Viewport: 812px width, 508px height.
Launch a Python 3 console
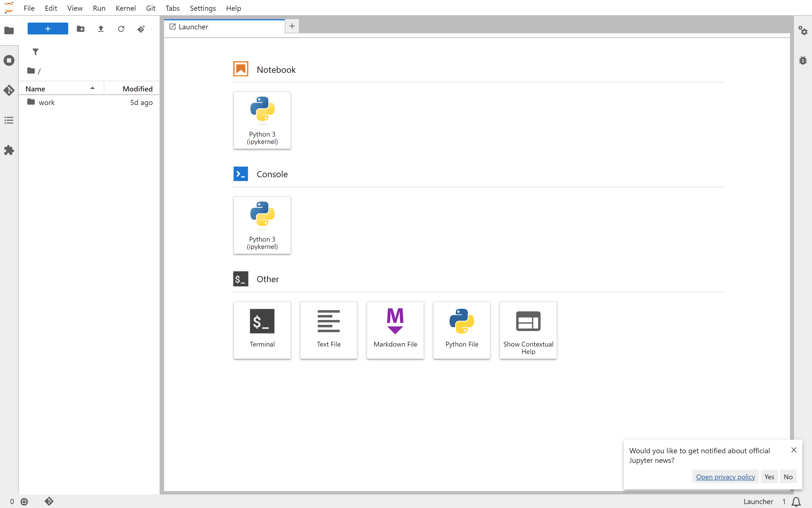point(262,225)
